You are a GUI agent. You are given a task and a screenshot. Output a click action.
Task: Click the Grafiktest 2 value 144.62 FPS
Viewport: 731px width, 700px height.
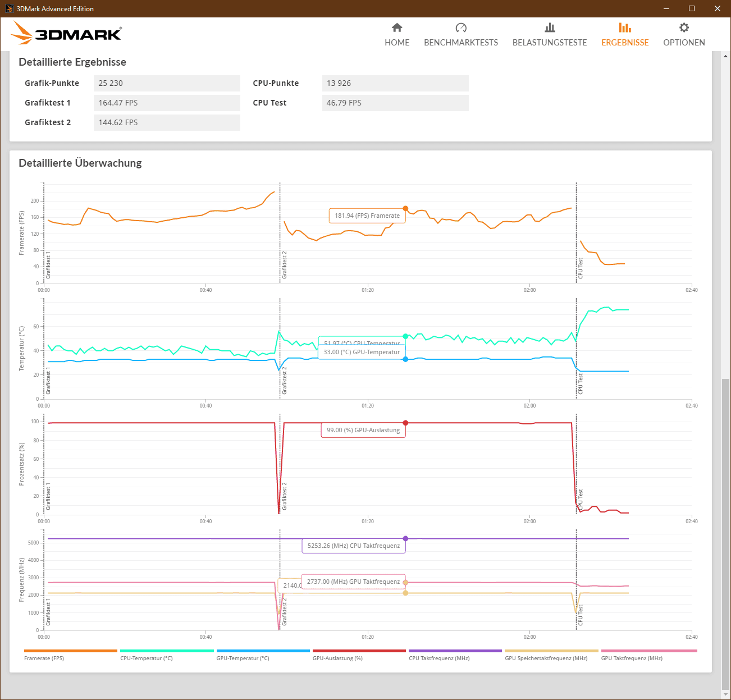167,122
